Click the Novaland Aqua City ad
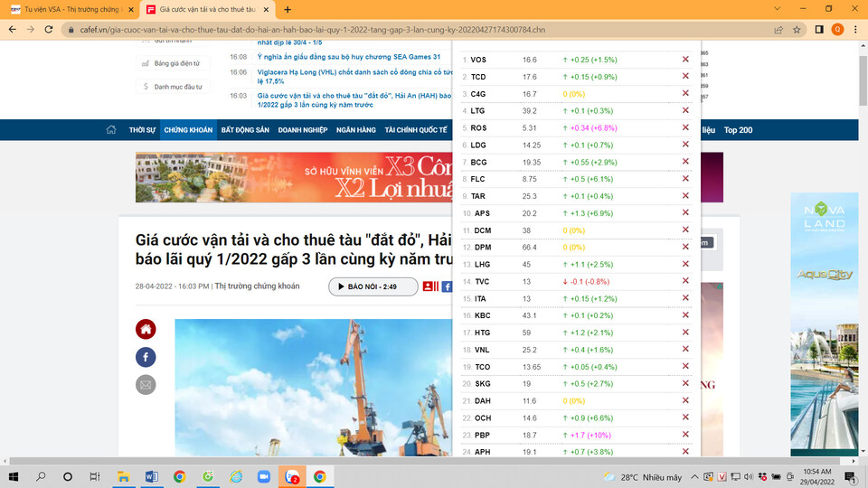Screen dimensions: 868x488 tap(825, 324)
